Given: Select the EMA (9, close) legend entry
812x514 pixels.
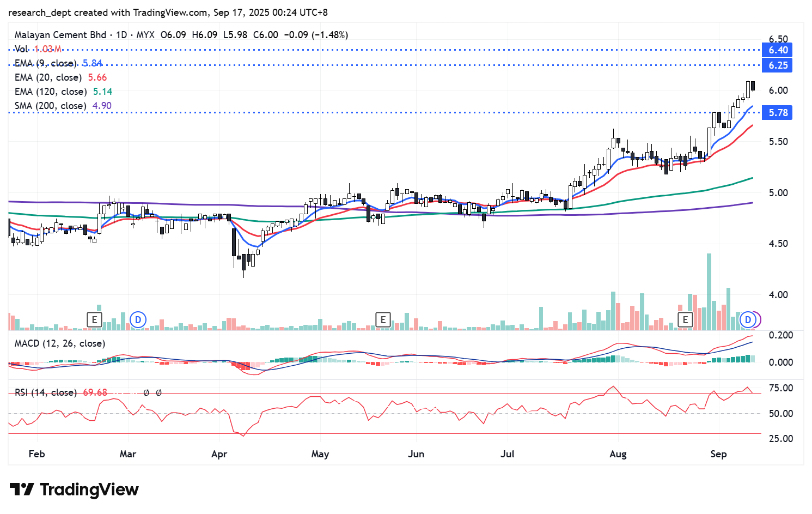Looking at the screenshot, I should click(x=46, y=63).
